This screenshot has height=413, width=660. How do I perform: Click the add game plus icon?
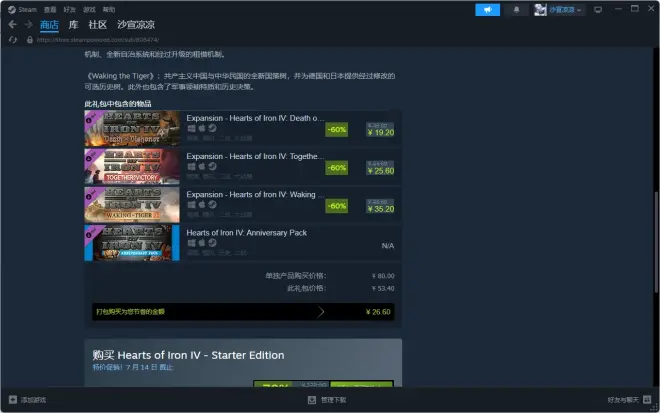click(x=12, y=399)
